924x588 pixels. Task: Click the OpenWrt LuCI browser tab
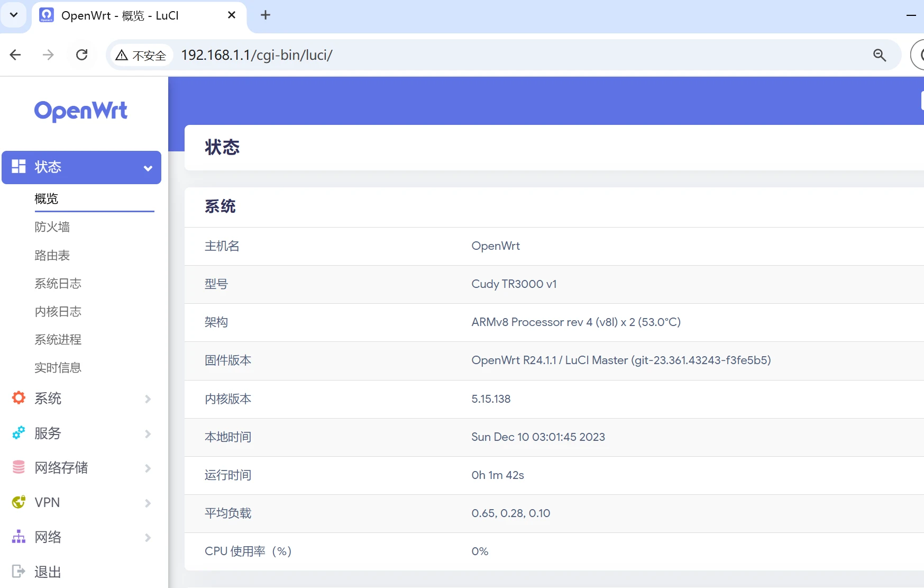pos(139,16)
